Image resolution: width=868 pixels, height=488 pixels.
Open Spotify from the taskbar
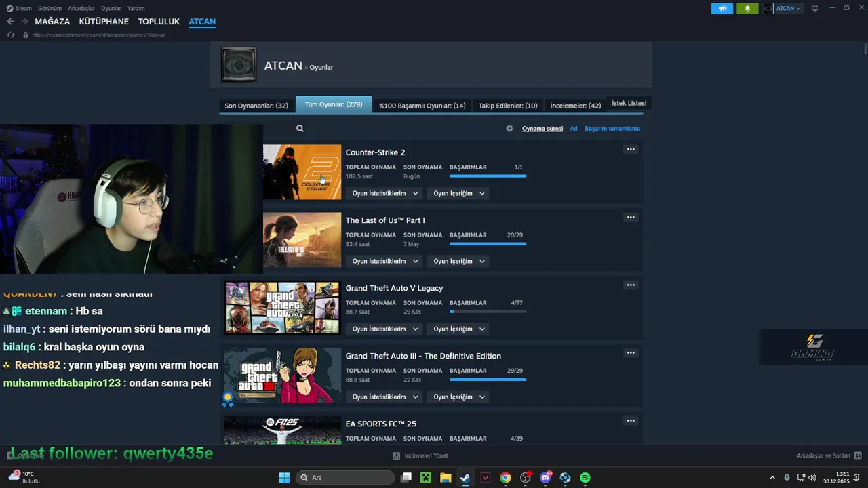click(585, 478)
